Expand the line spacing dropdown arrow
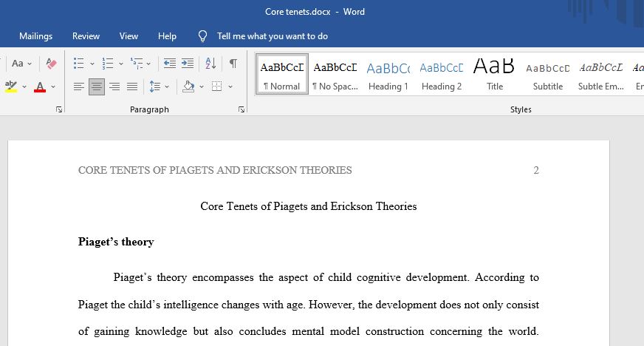This screenshot has height=346, width=644. [167, 86]
